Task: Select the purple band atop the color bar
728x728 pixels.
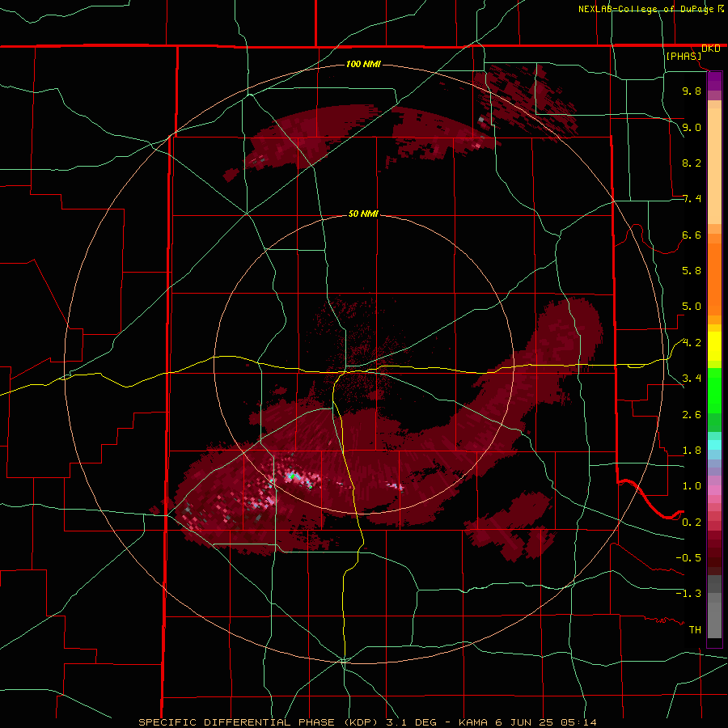Action: (714, 82)
